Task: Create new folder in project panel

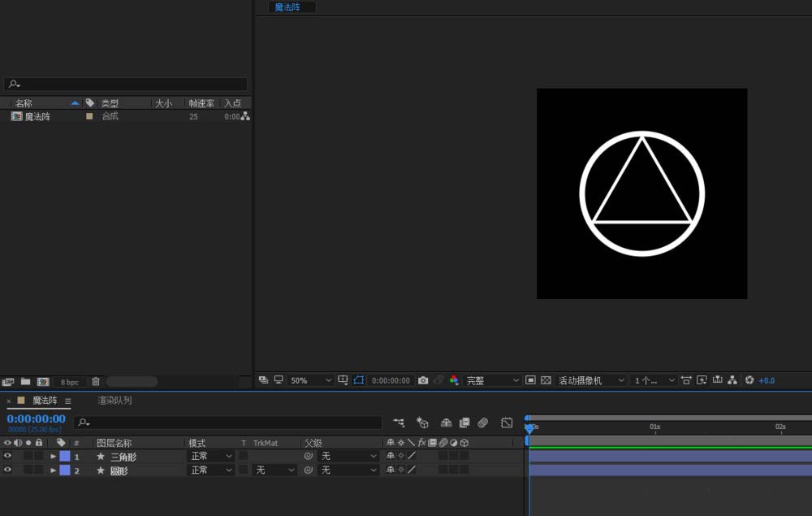Action: pos(26,382)
